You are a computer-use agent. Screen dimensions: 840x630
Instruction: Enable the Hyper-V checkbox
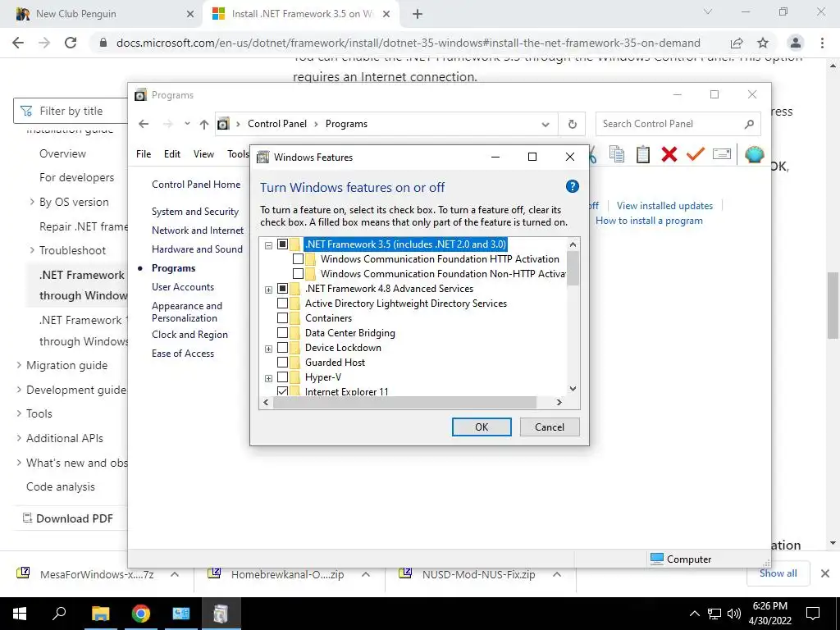point(282,377)
